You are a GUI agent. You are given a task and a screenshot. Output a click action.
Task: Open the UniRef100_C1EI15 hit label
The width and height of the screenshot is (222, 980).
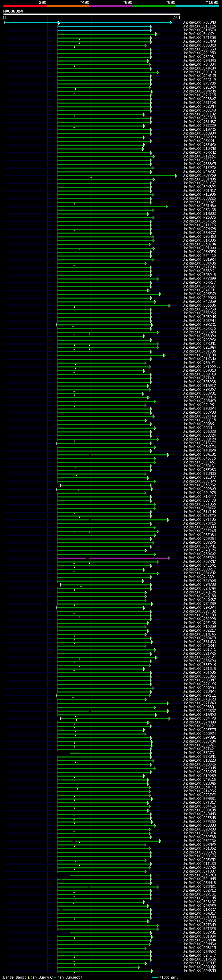click(199, 26)
